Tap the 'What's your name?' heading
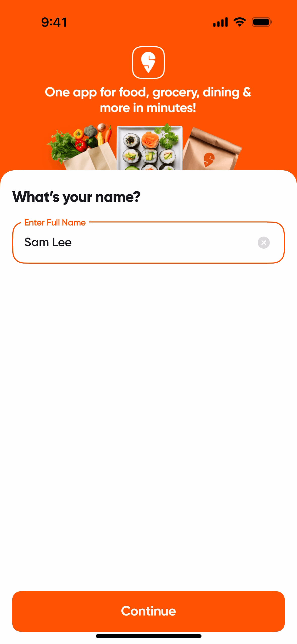Viewport: 297px width, 644px height. tap(76, 197)
